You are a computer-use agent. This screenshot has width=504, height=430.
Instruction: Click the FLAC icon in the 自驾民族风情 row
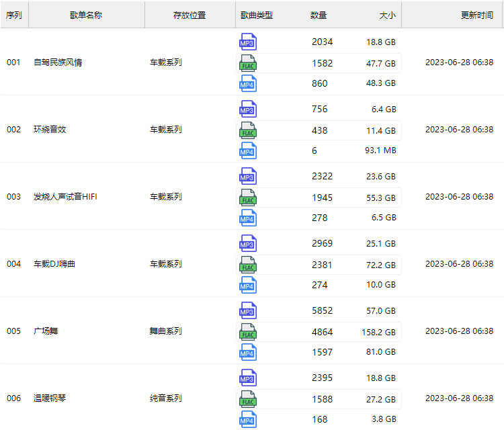pyautogui.click(x=248, y=63)
